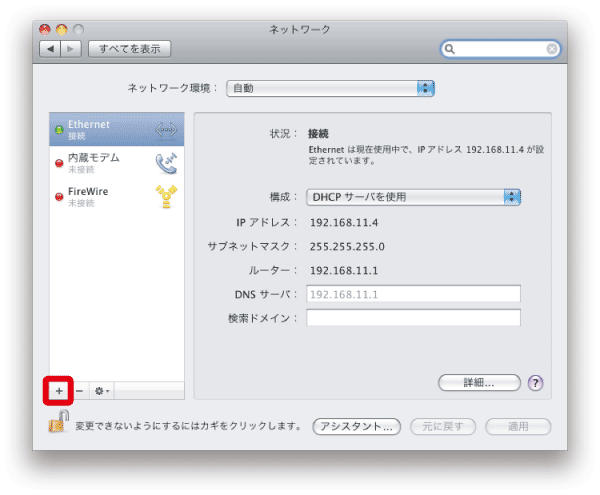This screenshot has width=600, height=495.
Task: Select the 内蔵モデム service in list
Action: pyautogui.click(x=117, y=163)
